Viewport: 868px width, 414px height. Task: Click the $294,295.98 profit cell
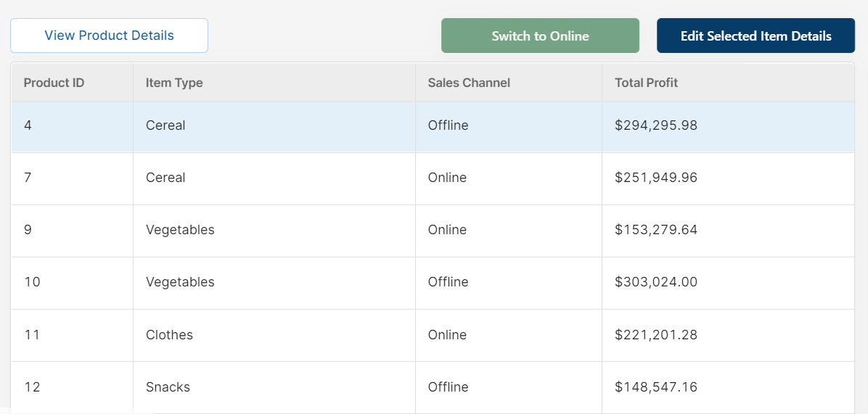pos(729,127)
